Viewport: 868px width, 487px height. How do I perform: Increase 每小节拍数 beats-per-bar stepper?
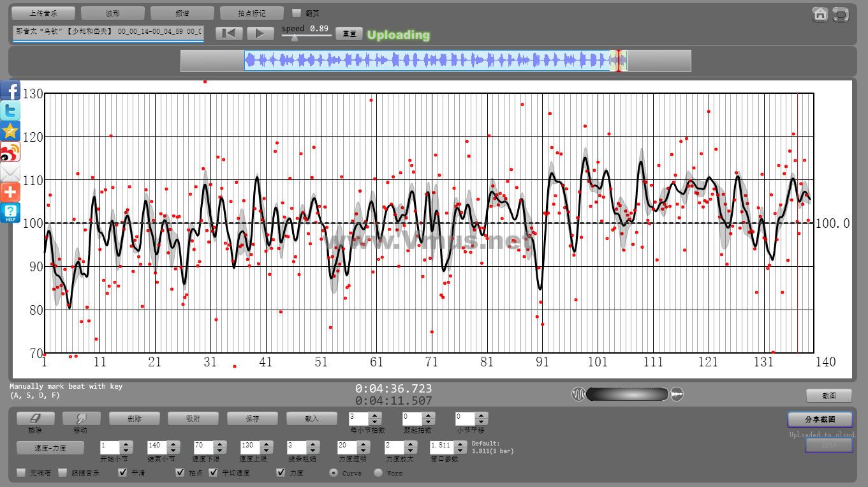tap(376, 416)
